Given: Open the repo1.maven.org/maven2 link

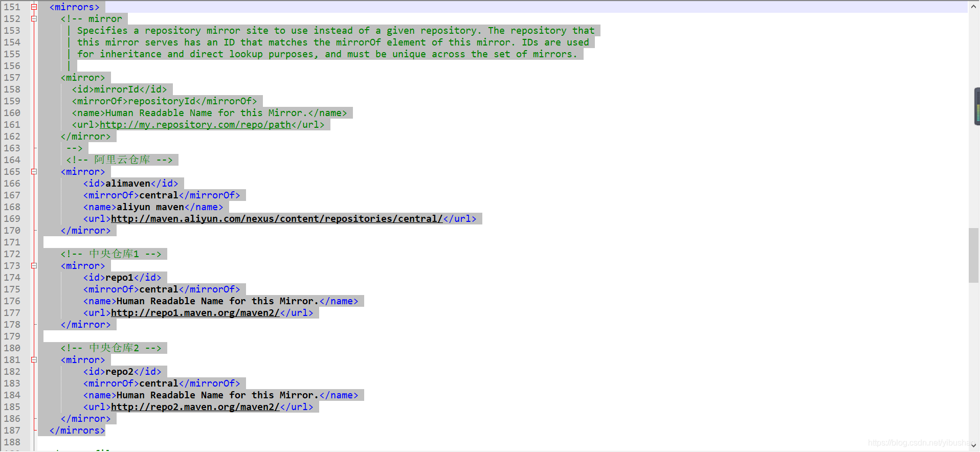Looking at the screenshot, I should pos(195,313).
